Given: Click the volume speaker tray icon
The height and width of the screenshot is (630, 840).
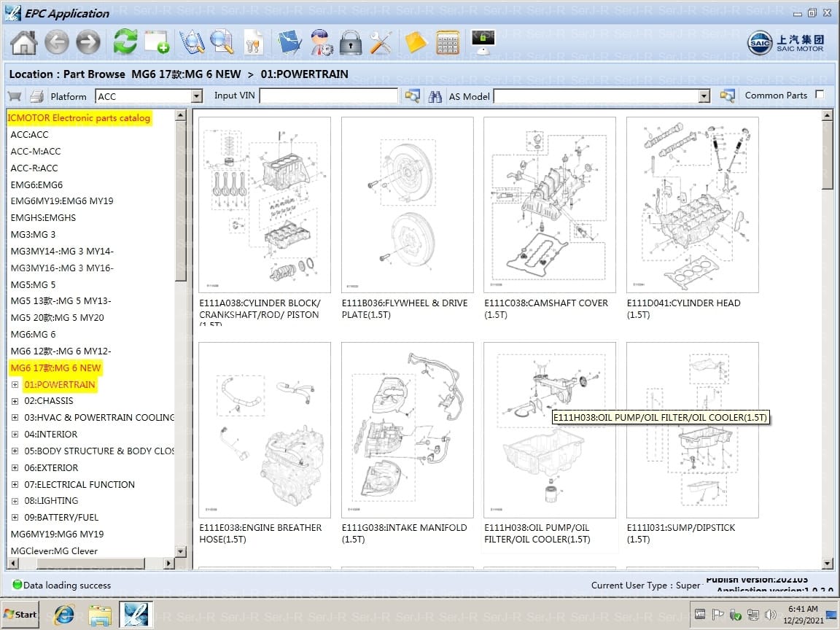Looking at the screenshot, I should (x=770, y=615).
